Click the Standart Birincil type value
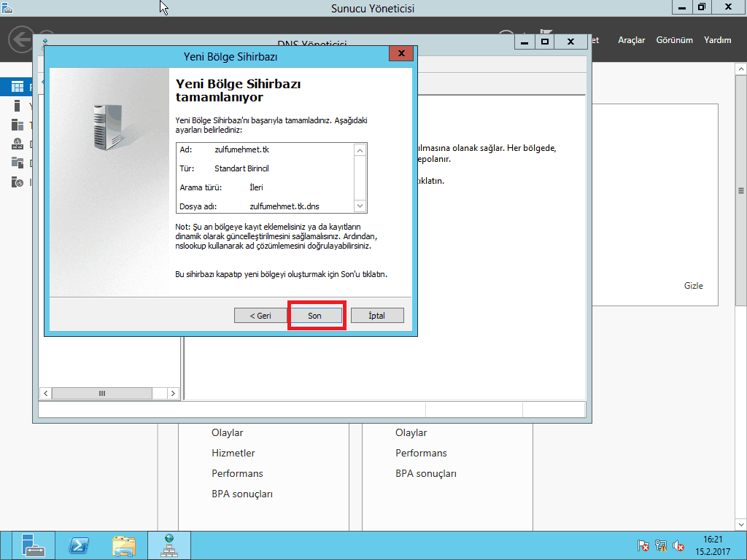The width and height of the screenshot is (747, 560). coord(241,168)
